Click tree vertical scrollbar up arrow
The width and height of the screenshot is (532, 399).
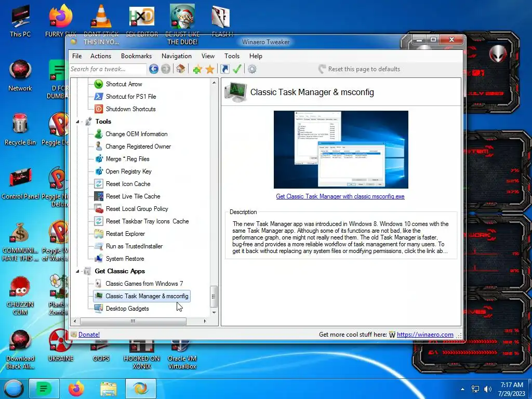(x=214, y=83)
